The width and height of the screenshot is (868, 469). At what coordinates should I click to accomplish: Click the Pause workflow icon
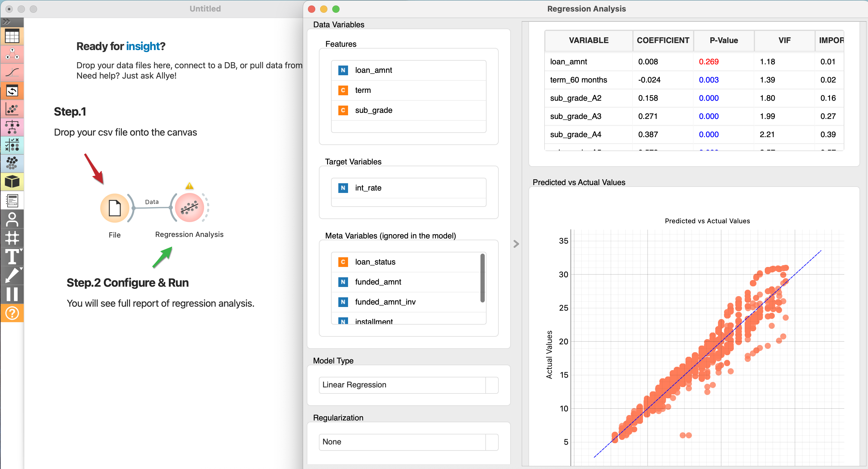[x=12, y=294]
